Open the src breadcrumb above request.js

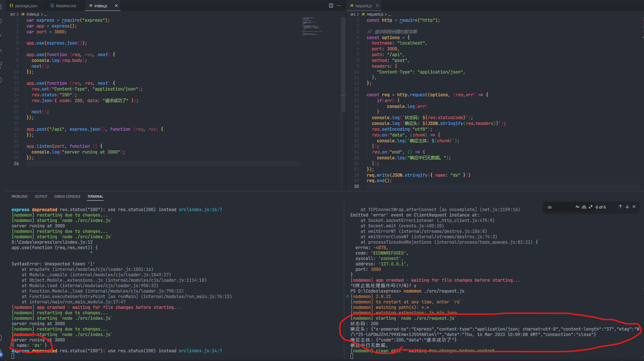(353, 14)
